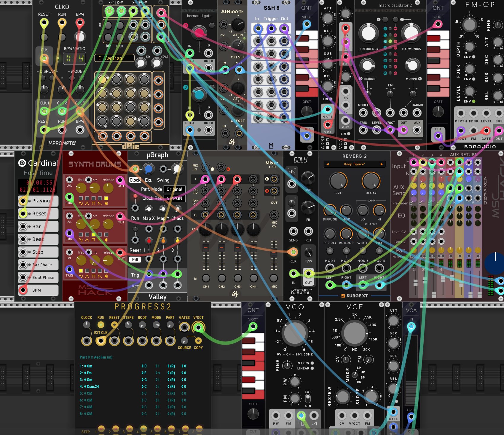Click the CLKD BPM input jack
This screenshot has width=504, height=435.
click(80, 23)
